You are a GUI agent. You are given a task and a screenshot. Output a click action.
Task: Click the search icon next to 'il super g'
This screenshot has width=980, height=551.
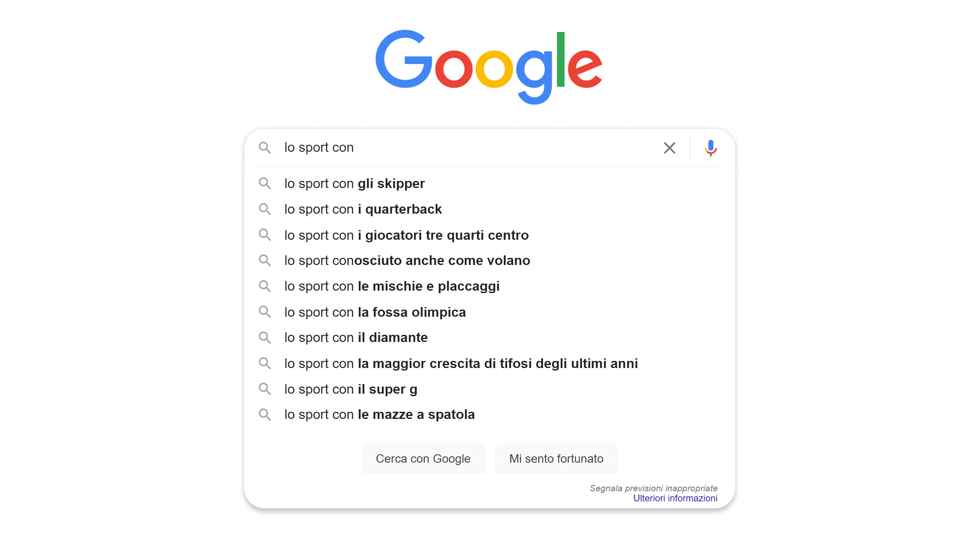point(266,389)
